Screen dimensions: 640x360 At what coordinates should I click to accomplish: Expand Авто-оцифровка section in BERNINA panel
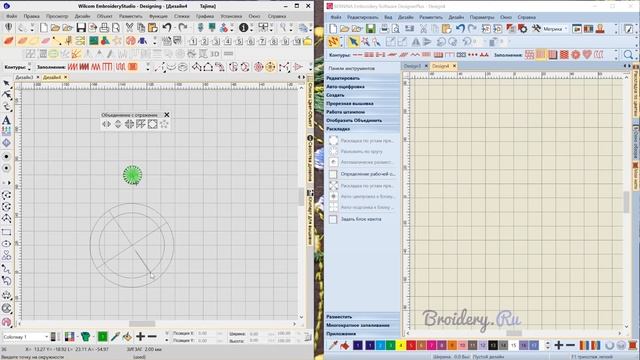[362, 87]
